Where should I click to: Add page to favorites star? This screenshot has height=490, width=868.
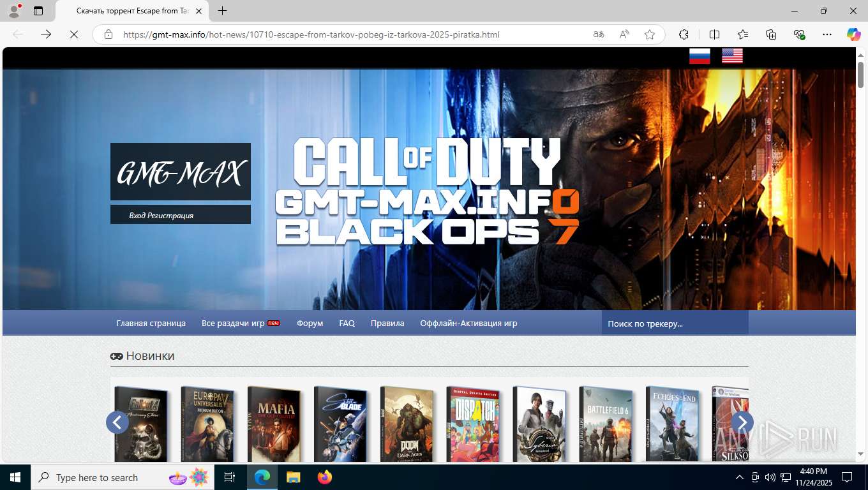[x=650, y=34]
